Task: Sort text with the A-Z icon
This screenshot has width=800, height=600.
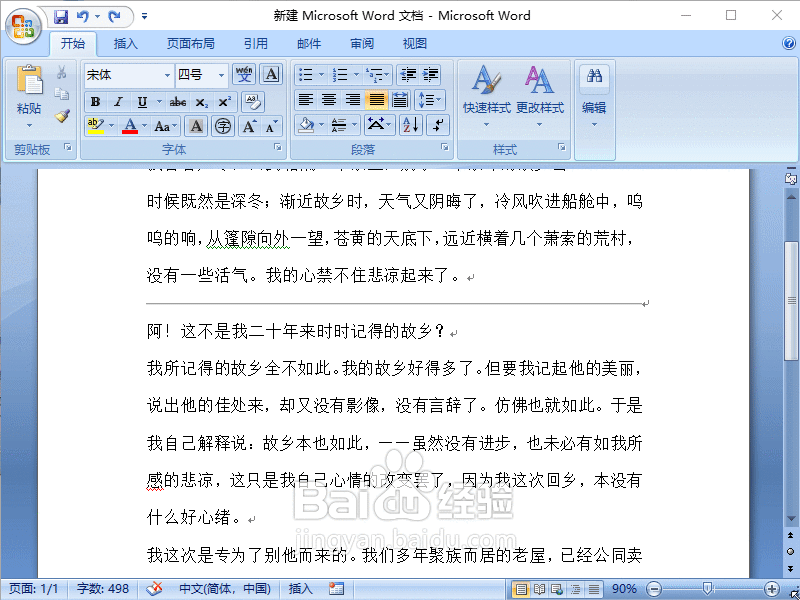Action: point(411,124)
